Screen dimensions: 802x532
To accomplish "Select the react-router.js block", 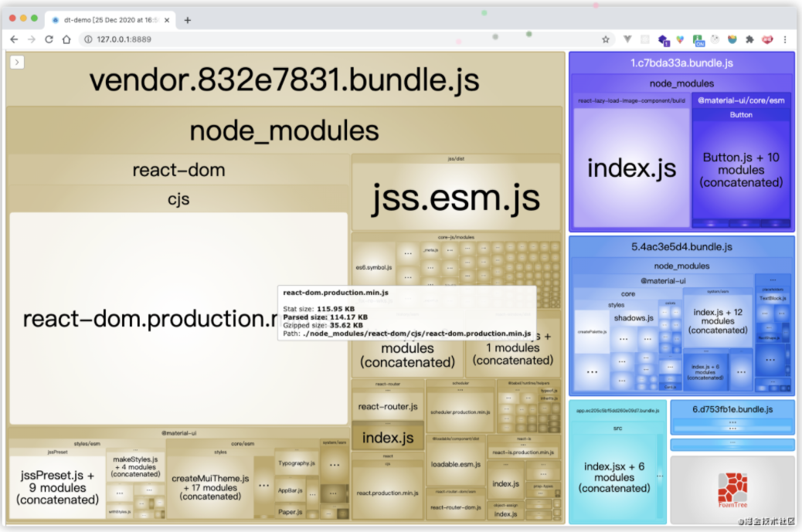I will pos(388,407).
